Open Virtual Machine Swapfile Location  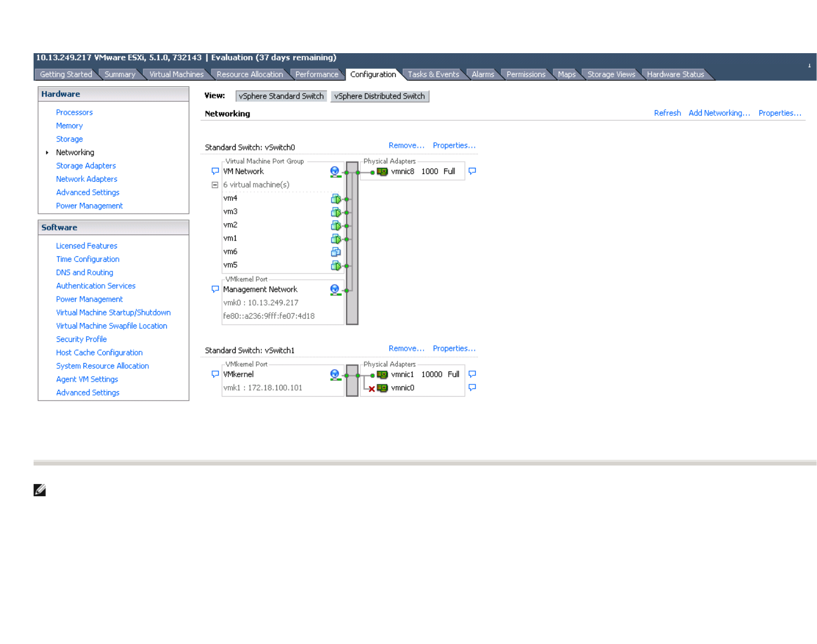point(112,327)
